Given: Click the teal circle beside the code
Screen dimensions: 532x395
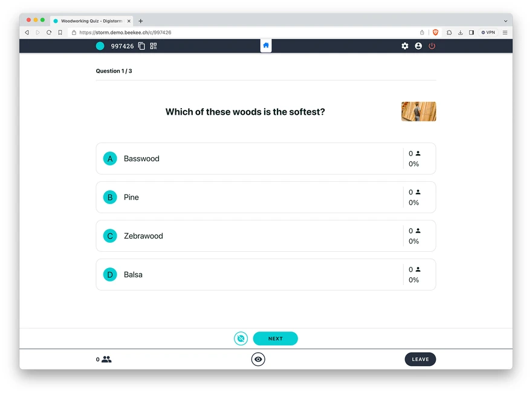Looking at the screenshot, I should [100, 46].
